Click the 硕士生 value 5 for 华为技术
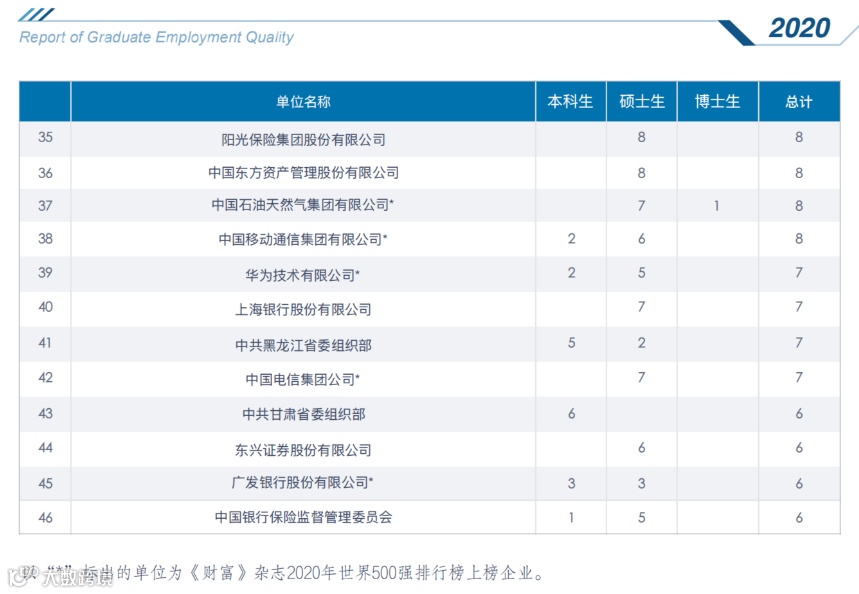Image resolution: width=859 pixels, height=594 pixels. pyautogui.click(x=642, y=272)
